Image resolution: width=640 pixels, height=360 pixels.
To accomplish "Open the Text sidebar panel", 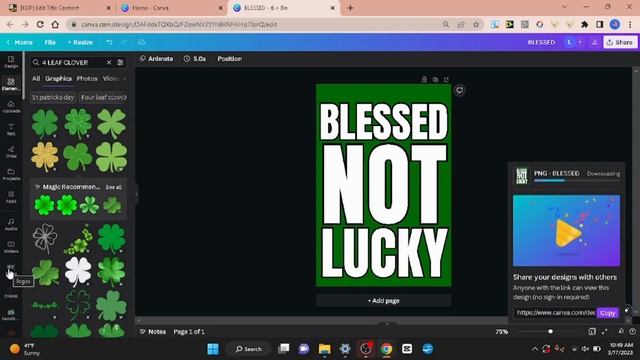I will pos(11,129).
